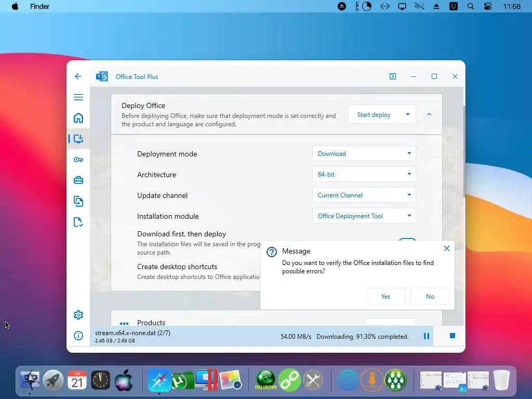This screenshot has width=532, height=399.
Task: Open the Start deploy dropdown arrow
Action: point(408,115)
